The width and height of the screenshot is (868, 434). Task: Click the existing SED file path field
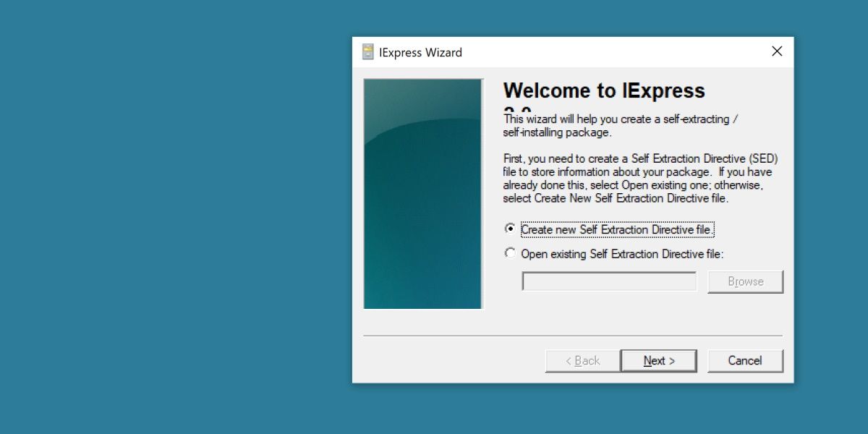coord(609,281)
